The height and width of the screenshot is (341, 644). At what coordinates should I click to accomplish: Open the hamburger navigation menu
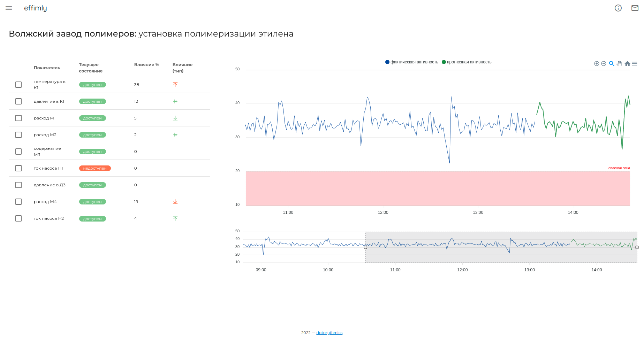tap(9, 8)
